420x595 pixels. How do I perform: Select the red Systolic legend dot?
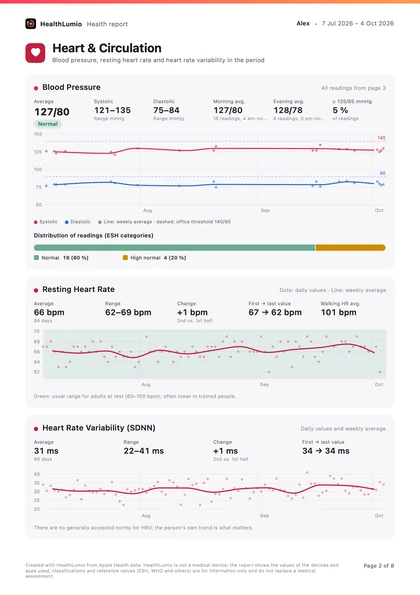36,222
